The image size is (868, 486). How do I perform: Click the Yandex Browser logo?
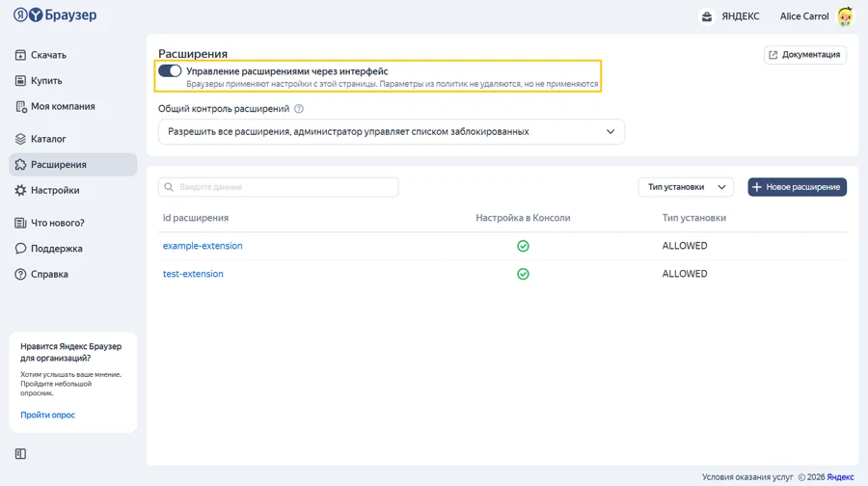click(55, 14)
